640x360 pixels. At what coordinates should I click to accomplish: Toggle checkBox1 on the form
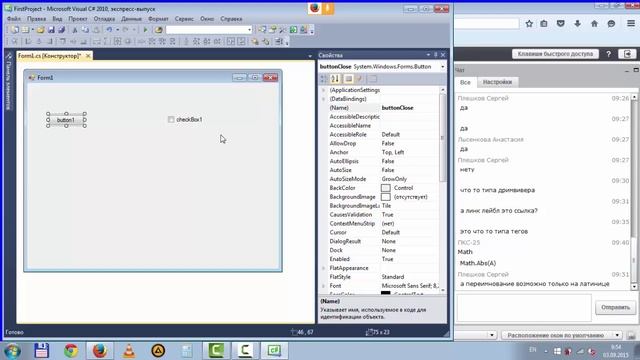click(x=171, y=120)
